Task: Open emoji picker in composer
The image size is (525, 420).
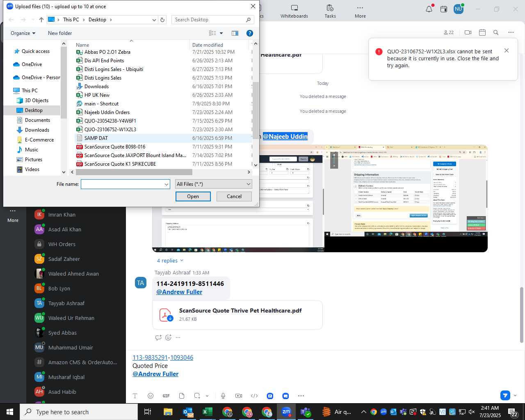Action: pos(151,396)
